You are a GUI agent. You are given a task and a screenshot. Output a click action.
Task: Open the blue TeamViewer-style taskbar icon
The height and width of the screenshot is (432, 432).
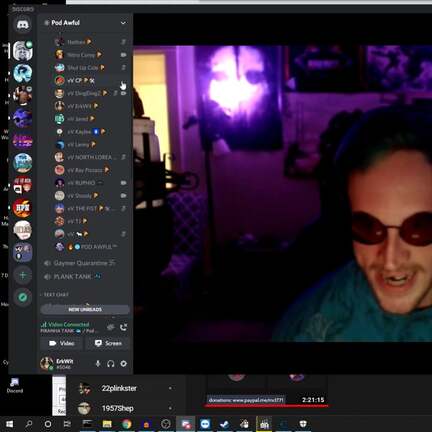(x=205, y=424)
